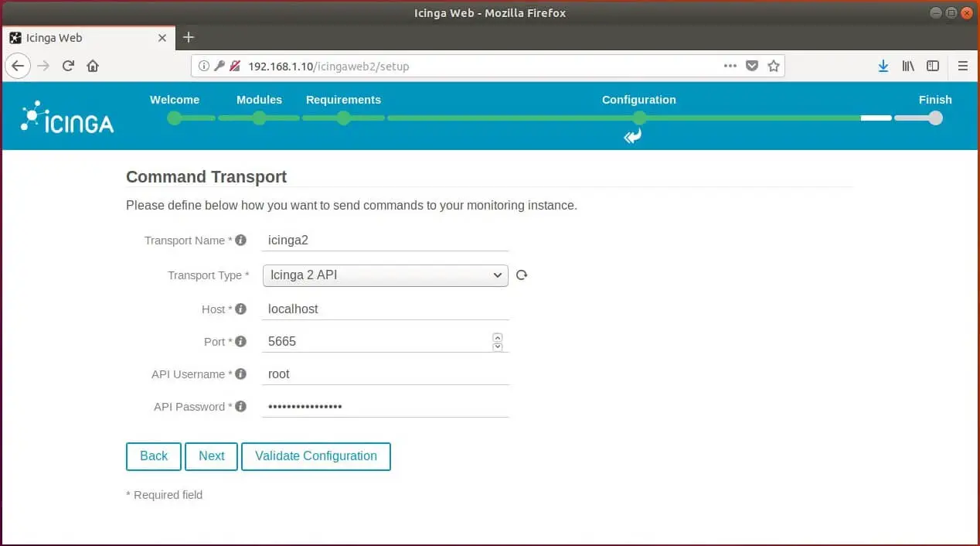980x546 pixels.
Task: Click the Transport Name input field
Action: pyautogui.click(x=385, y=241)
